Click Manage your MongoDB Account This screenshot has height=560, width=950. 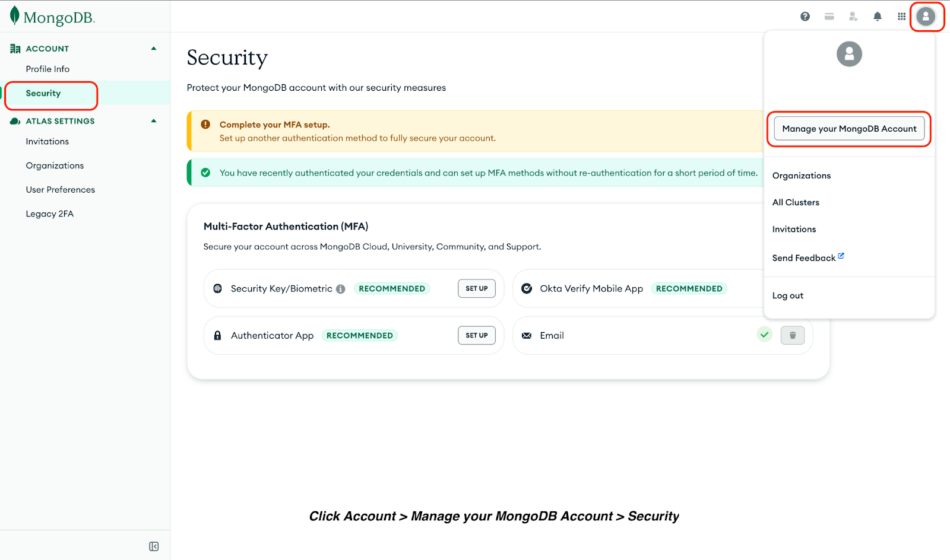(x=848, y=128)
